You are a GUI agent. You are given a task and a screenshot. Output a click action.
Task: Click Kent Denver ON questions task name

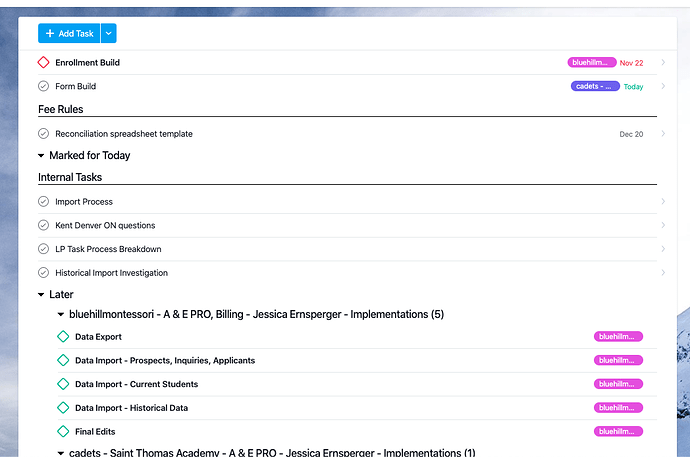(105, 225)
